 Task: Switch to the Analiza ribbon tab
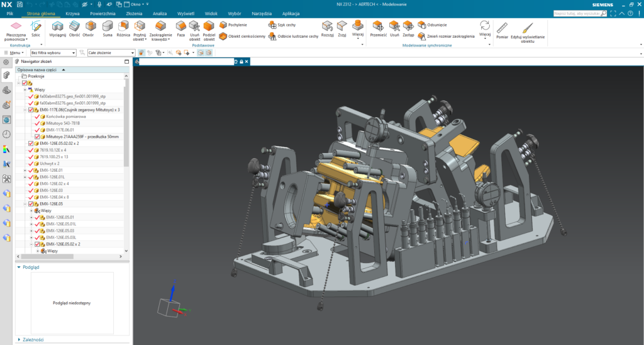[160, 14]
